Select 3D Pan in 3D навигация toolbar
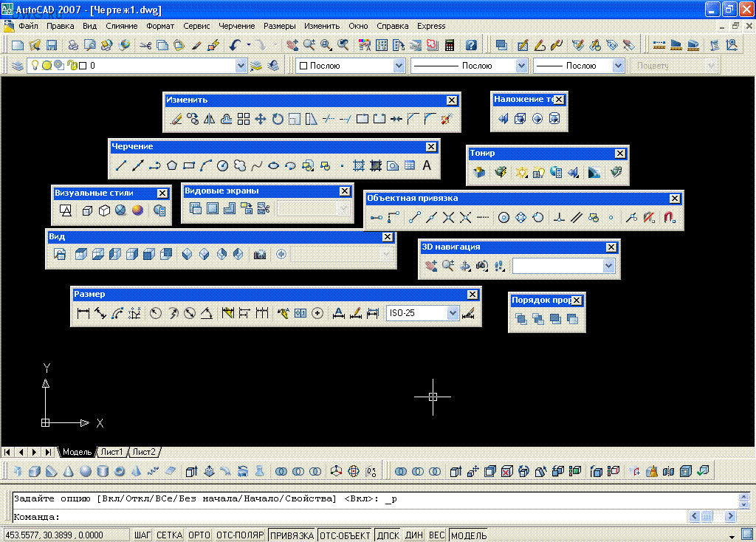 click(x=430, y=266)
